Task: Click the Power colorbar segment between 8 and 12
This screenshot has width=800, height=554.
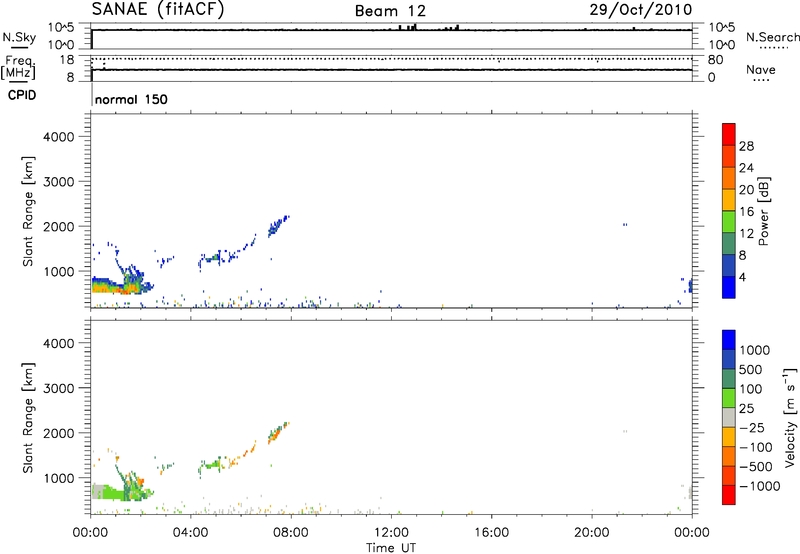Action: 729,243
